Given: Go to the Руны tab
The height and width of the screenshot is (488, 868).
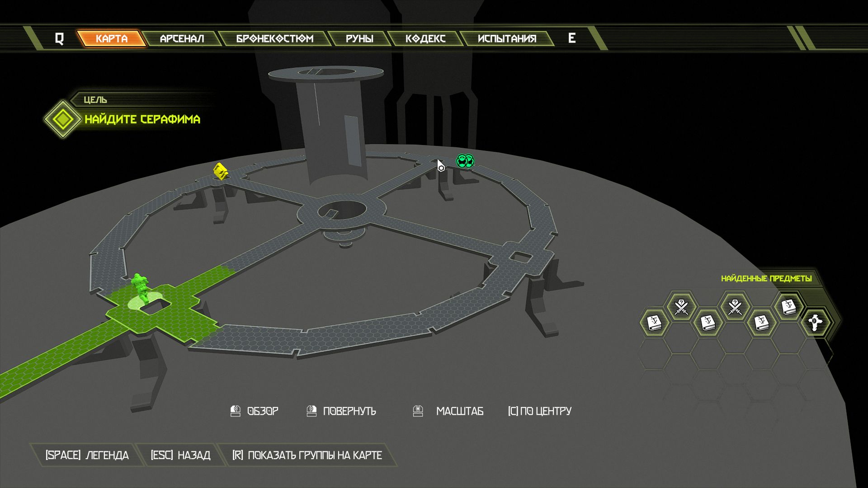Looking at the screenshot, I should (x=359, y=39).
